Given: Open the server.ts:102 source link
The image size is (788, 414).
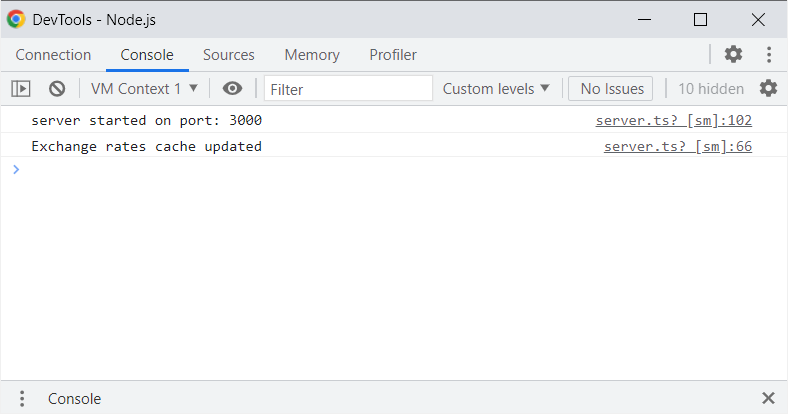Looking at the screenshot, I should (673, 121).
